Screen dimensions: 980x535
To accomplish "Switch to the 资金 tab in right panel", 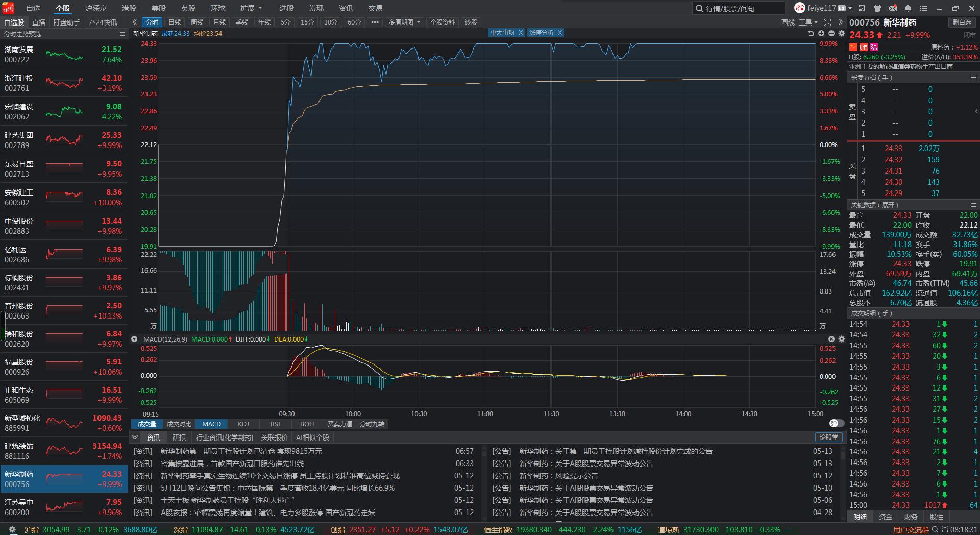I will tap(886, 517).
